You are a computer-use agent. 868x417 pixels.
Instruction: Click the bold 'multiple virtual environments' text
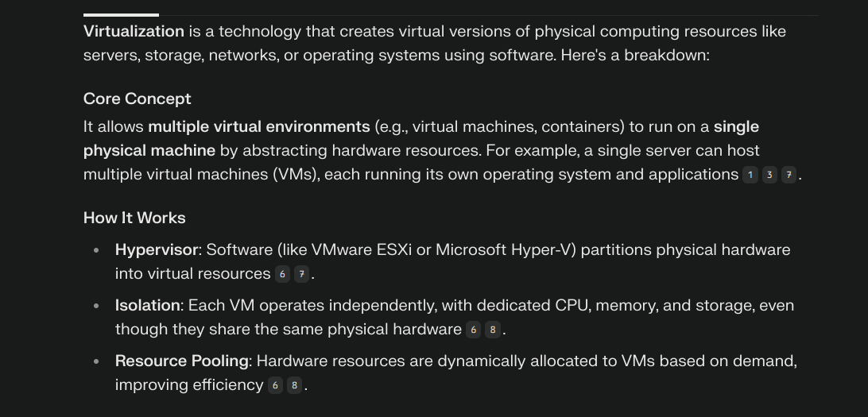[259, 126]
